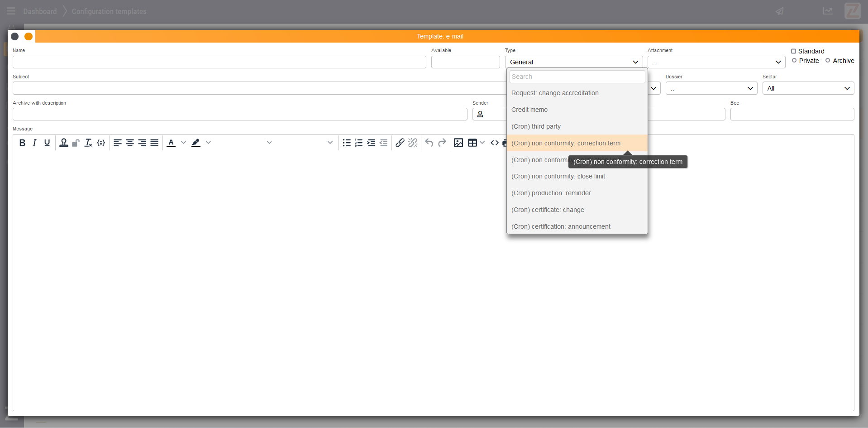Viewport: 868px width, 428px height.
Task: Click the bulleted list icon
Action: pyautogui.click(x=347, y=143)
